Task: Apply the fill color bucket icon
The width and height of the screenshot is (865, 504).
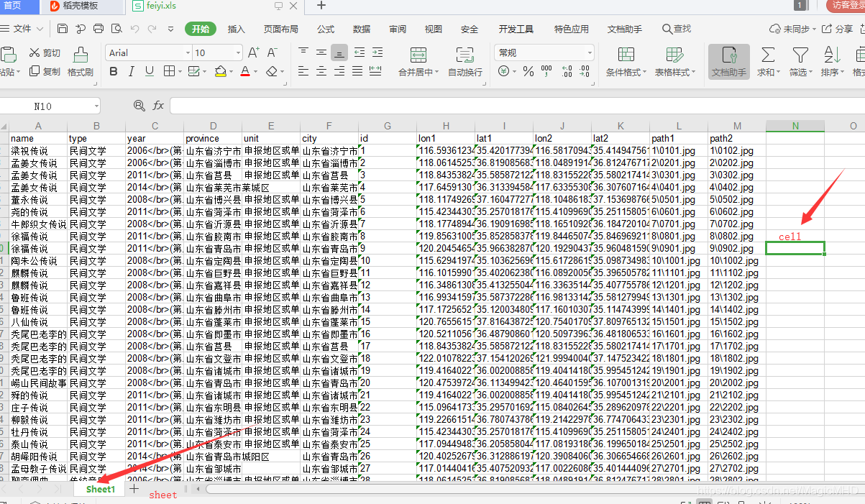Action: pos(220,72)
